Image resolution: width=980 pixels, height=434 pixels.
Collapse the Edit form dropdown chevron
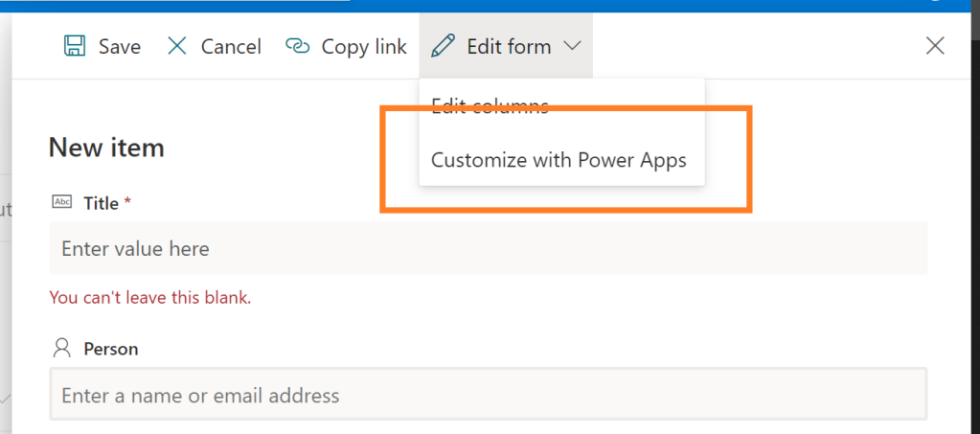(572, 46)
